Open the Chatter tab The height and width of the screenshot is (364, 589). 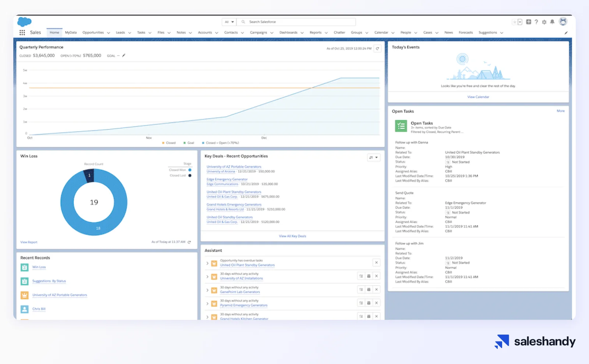click(339, 32)
